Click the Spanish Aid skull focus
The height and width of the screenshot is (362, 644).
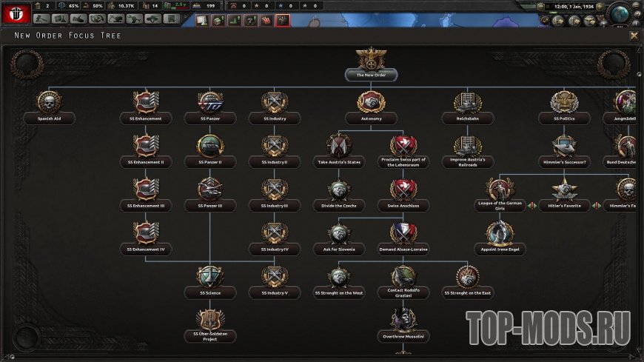(x=49, y=104)
